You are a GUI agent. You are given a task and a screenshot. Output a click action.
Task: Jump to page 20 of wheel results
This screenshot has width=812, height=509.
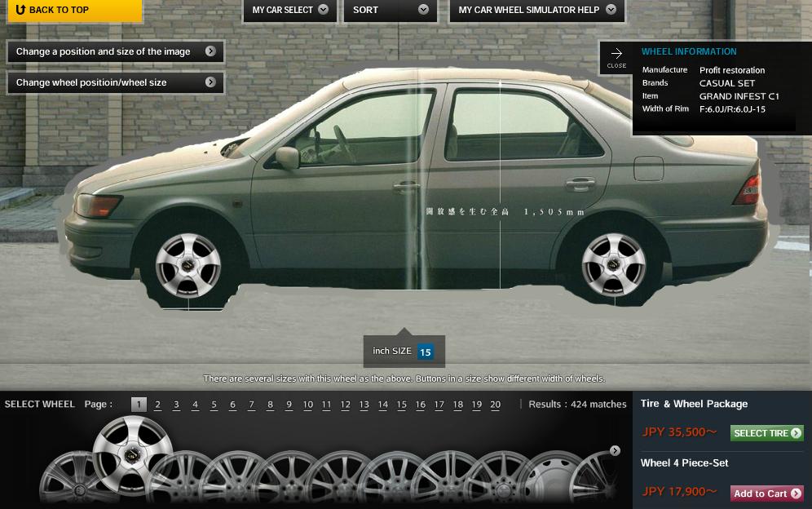pyautogui.click(x=495, y=405)
